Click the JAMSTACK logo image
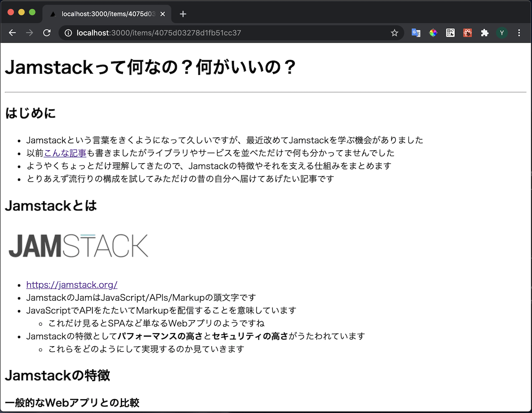The width and height of the screenshot is (532, 413). (78, 245)
